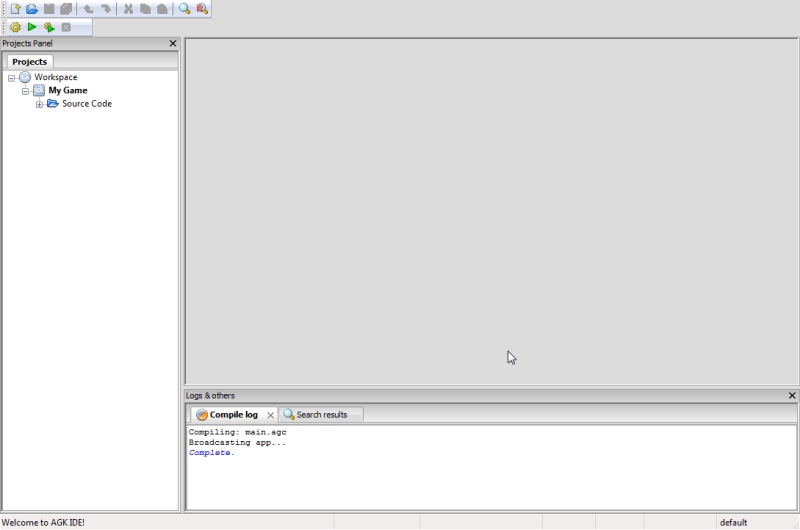Select the Source Code folder item
This screenshot has height=530, width=800.
[87, 104]
